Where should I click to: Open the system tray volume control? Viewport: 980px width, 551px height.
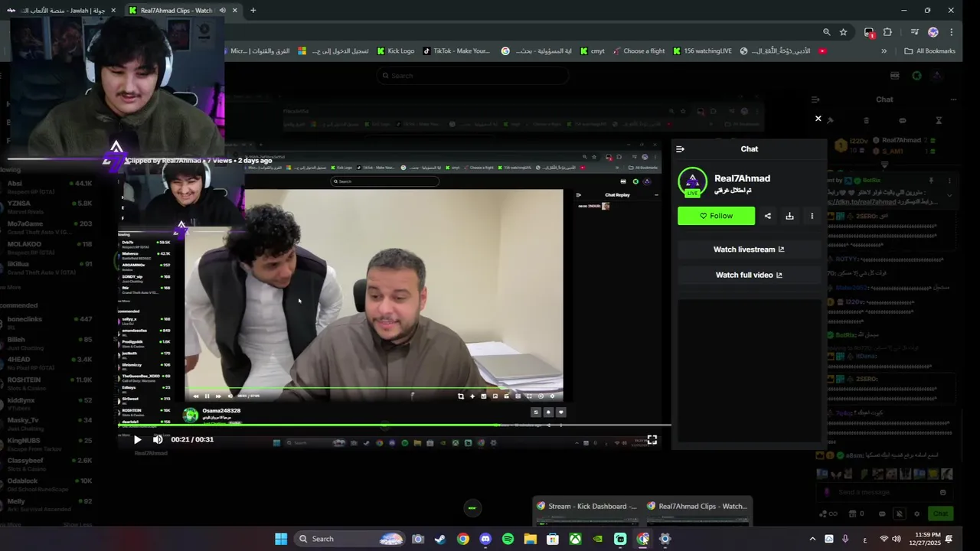897,539
